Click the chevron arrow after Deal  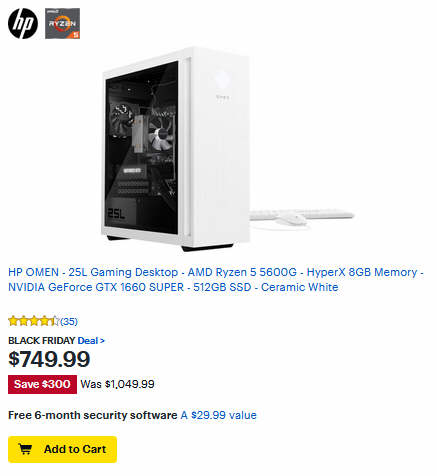pyautogui.click(x=102, y=341)
